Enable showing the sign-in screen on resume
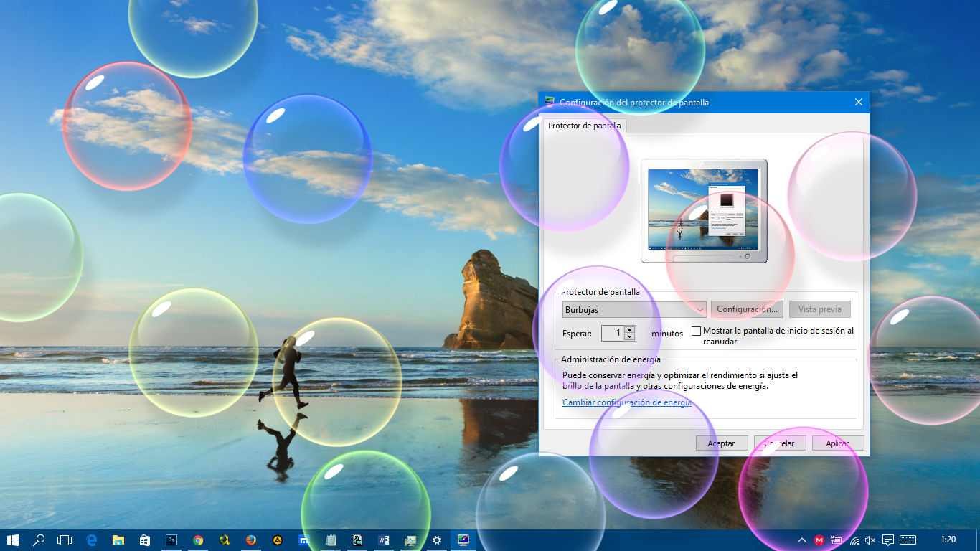This screenshot has height=551, width=980. [x=696, y=331]
